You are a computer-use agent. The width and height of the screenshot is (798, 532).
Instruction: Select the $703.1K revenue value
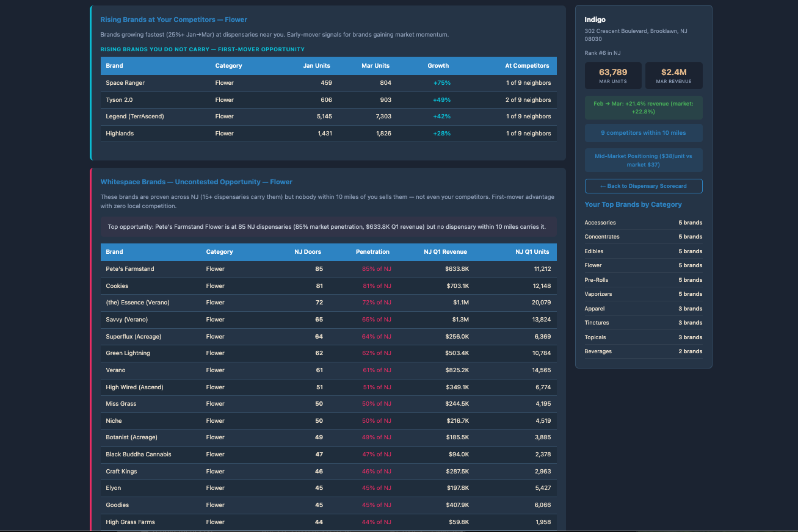(457, 286)
